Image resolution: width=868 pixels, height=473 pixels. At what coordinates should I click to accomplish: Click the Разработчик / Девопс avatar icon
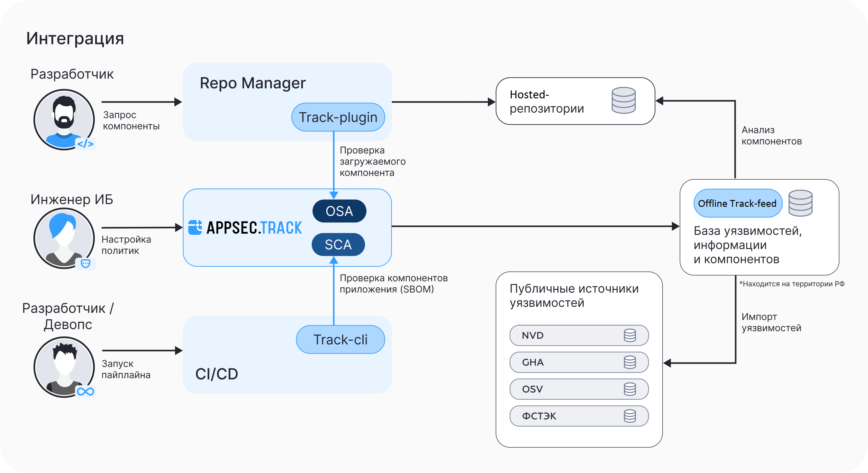coord(64,367)
